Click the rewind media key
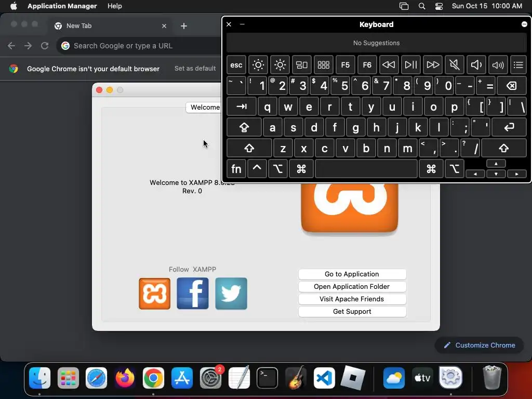532x399 pixels. pyautogui.click(x=389, y=65)
